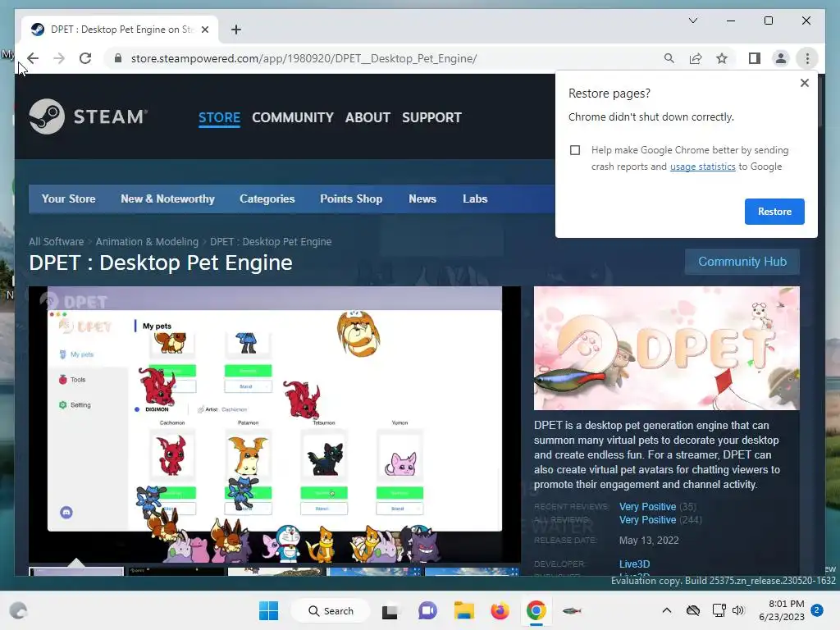The height and width of the screenshot is (630, 840).
Task: Open Task View on the taskbar
Action: (x=390, y=610)
